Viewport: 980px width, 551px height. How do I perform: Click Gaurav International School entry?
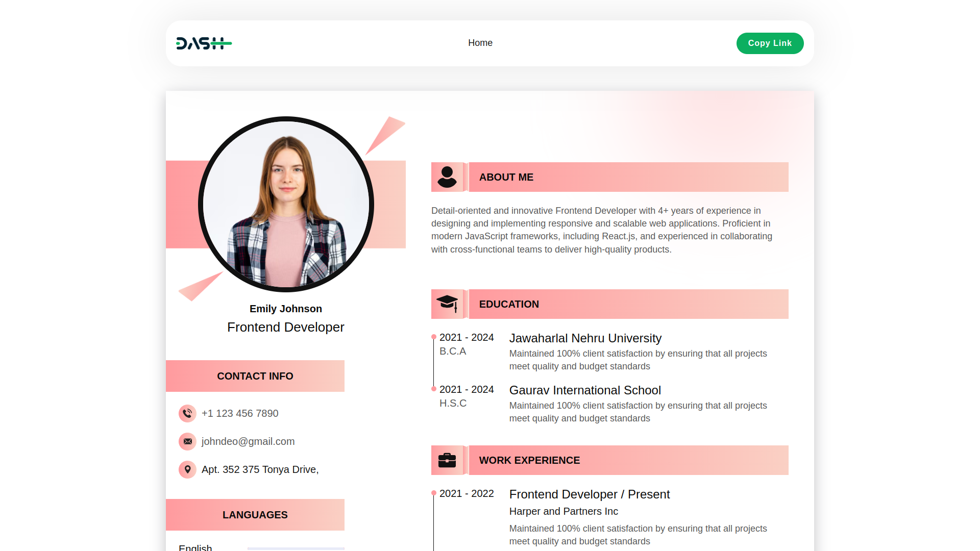[585, 390]
